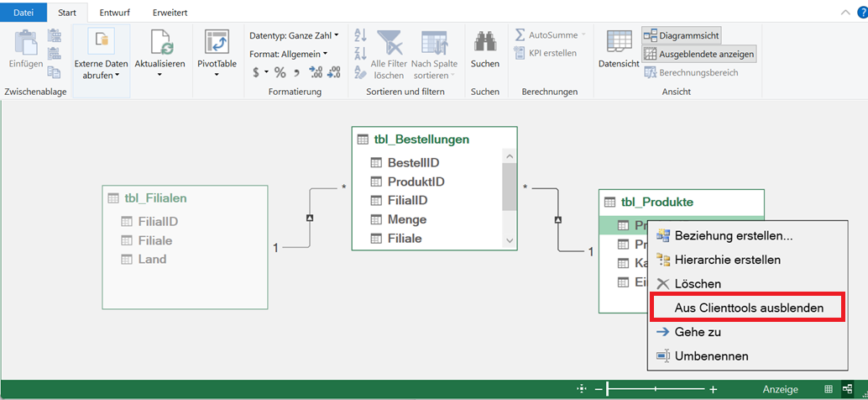868x400 pixels.
Task: Click scroll up arrow in tbl_Bestellungen
Action: (510, 157)
